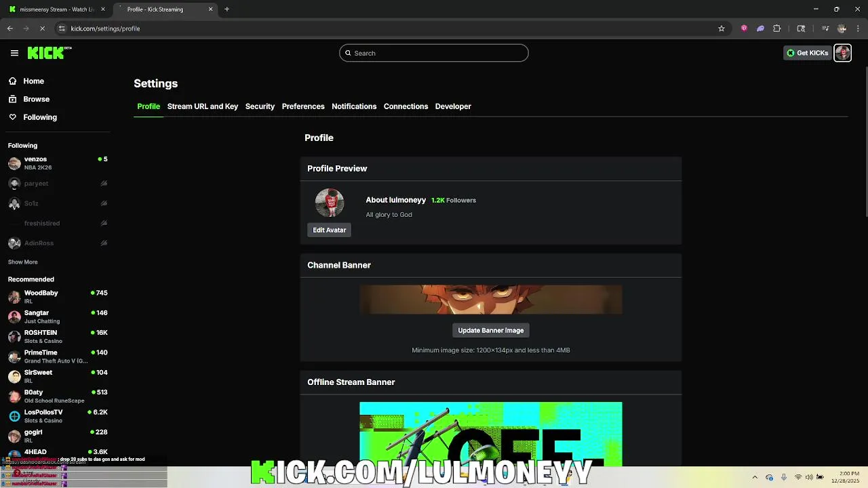Screen dimensions: 868x488
Task: Open Chrome three-dot menu
Action: click(x=859, y=28)
